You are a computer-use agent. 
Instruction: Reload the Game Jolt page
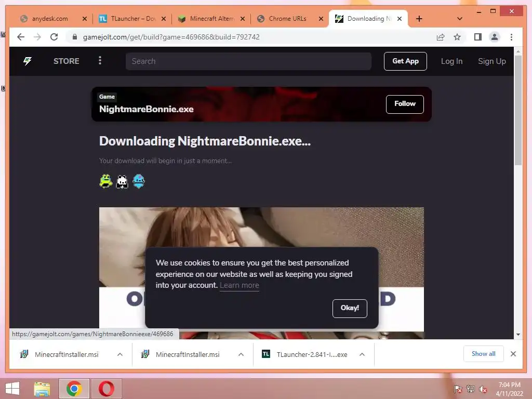(x=54, y=37)
